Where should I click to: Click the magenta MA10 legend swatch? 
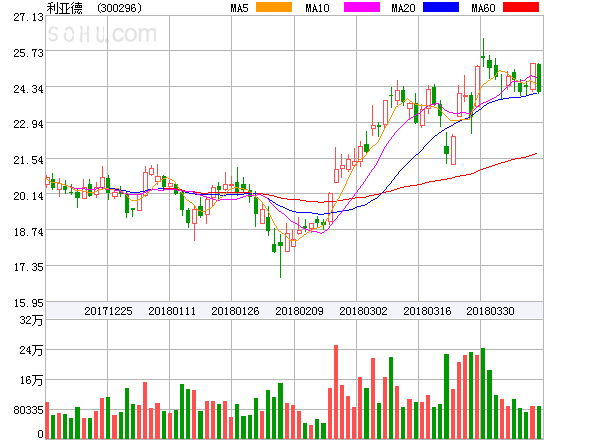point(362,7)
